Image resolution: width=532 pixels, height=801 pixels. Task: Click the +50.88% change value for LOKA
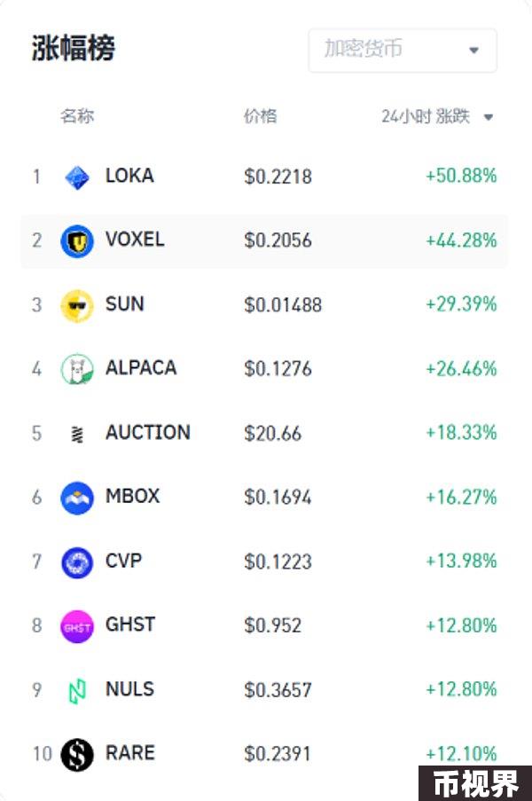[461, 176]
